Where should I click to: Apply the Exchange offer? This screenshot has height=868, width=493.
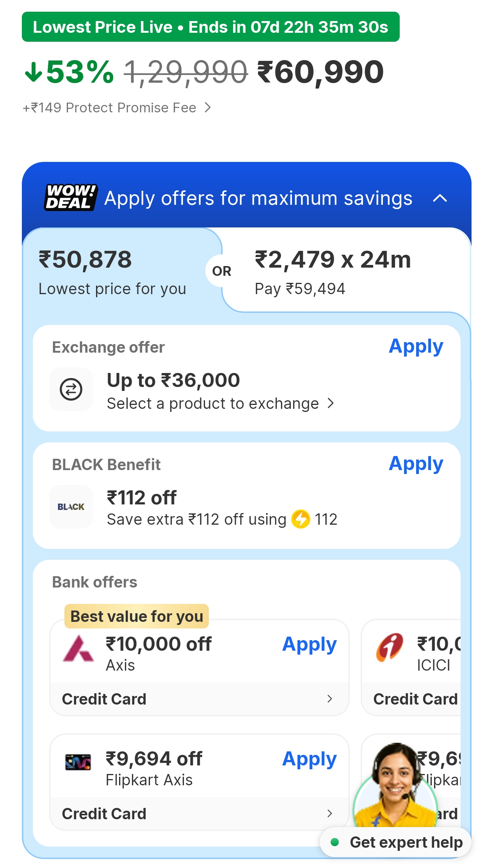click(416, 346)
